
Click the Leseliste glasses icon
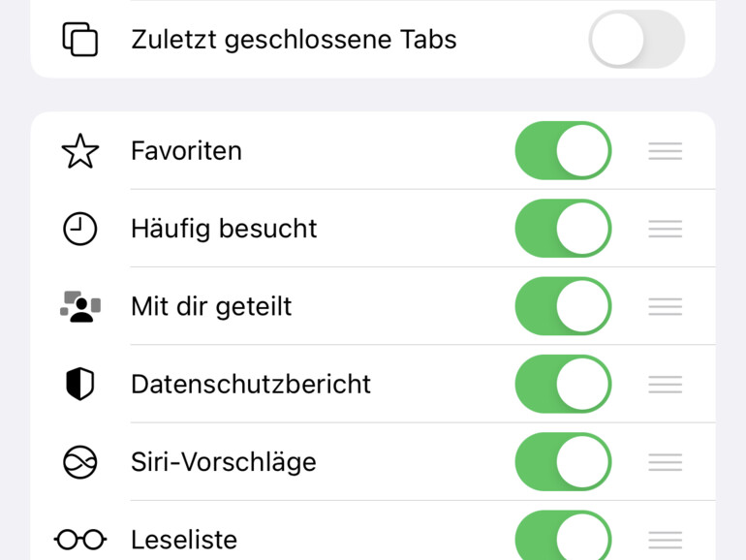pyautogui.click(x=80, y=539)
